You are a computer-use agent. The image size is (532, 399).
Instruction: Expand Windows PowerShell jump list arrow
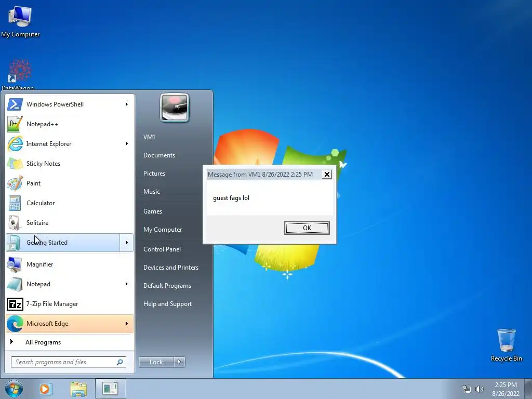[x=127, y=104]
